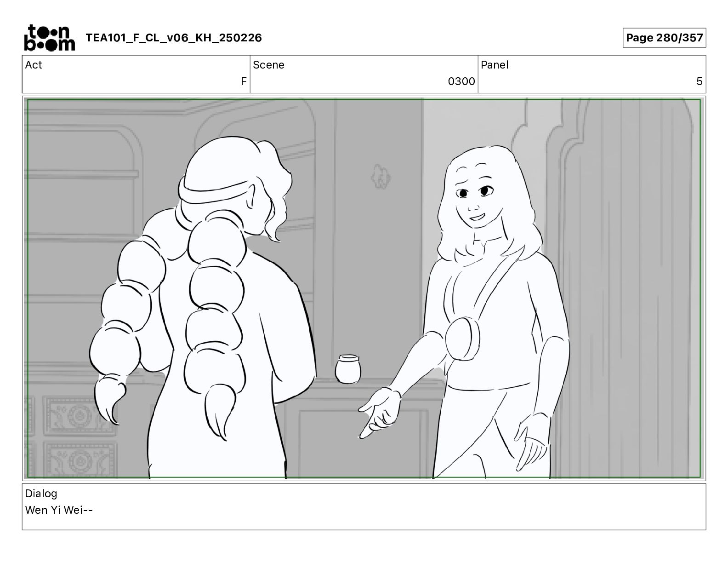
Task: Select the Panel value 5
Action: coord(699,81)
